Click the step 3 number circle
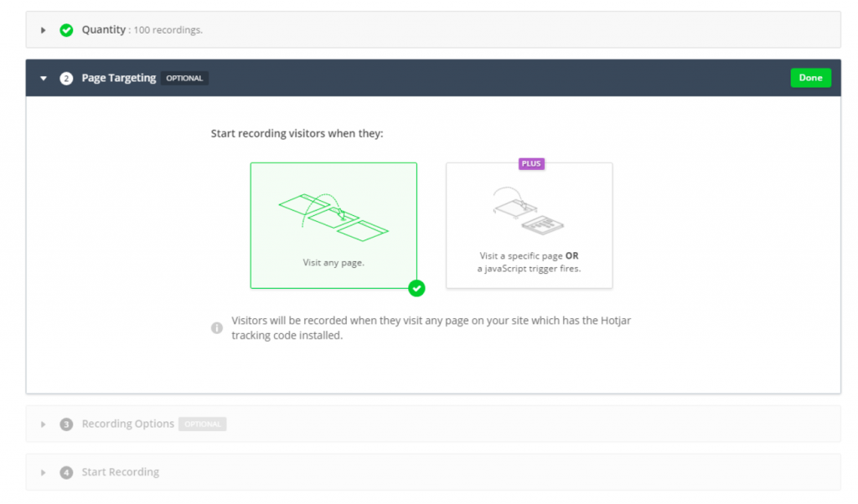858x504 pixels. click(x=66, y=424)
